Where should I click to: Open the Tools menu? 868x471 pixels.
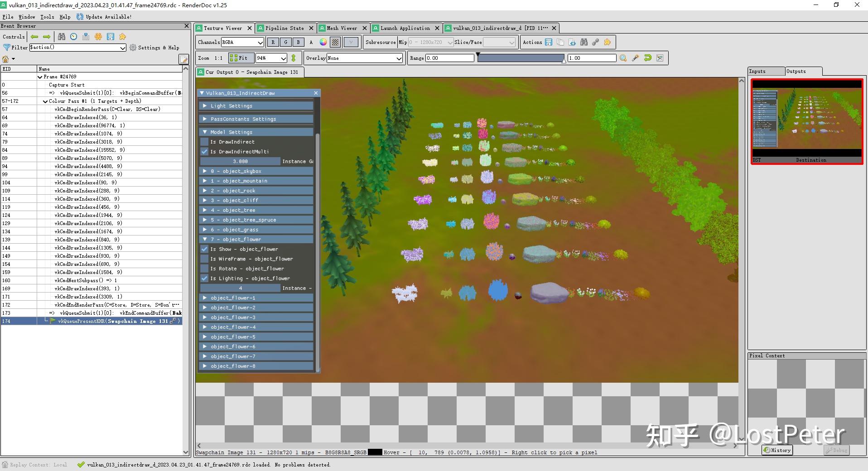47,17
